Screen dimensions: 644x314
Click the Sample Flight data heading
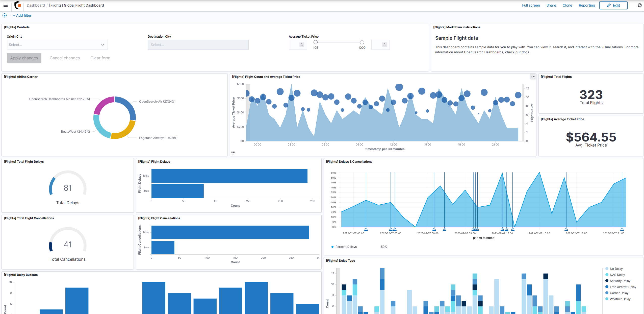456,38
